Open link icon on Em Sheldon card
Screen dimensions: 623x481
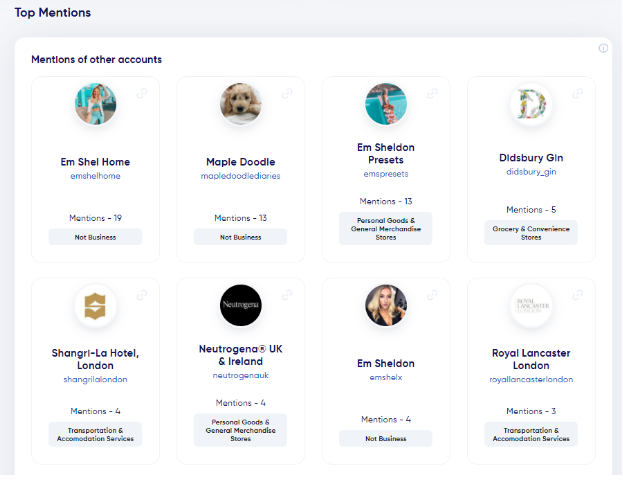(x=432, y=295)
